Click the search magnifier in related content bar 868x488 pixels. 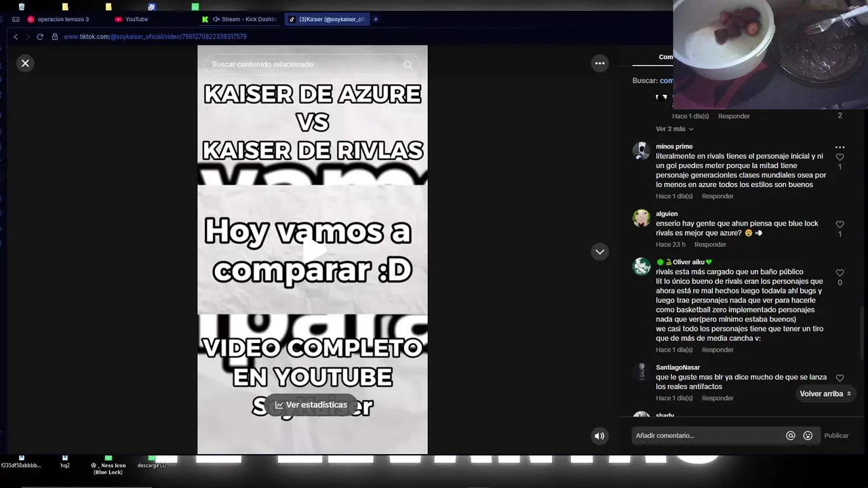click(x=408, y=64)
